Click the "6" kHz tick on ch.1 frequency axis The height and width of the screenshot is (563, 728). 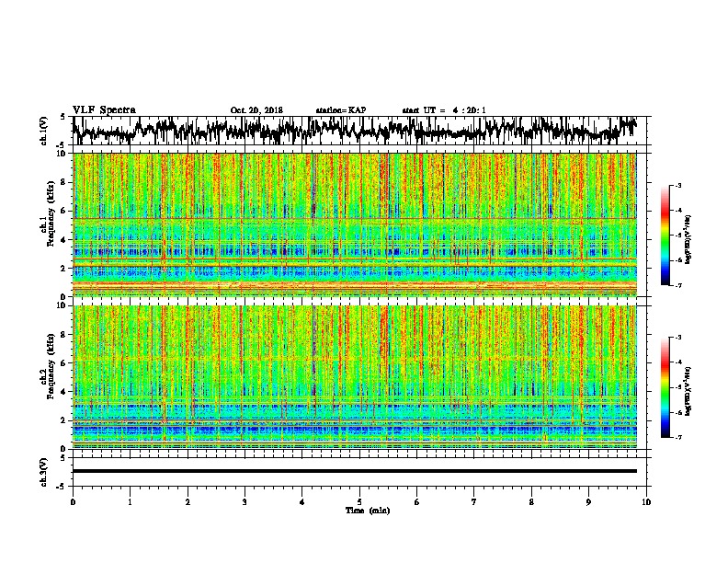(x=65, y=211)
